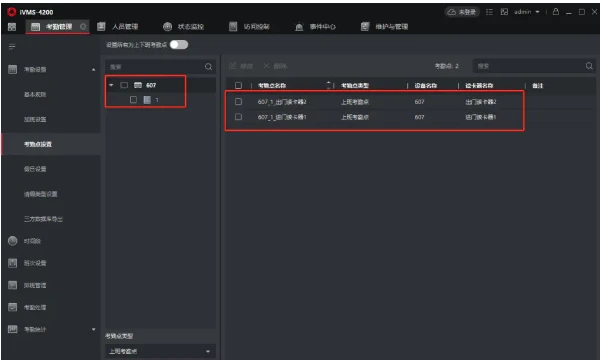Open the control panel grid icon
Viewport: 600px width, 360px height.
[12, 27]
